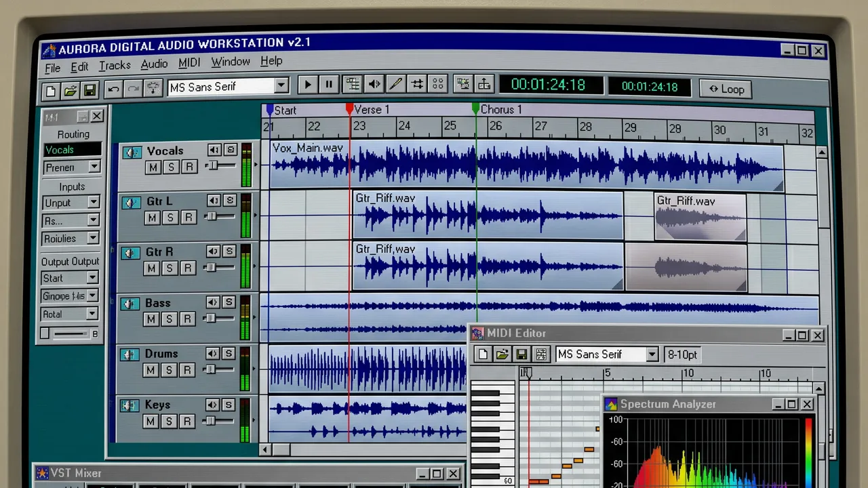Click the four-circles grid icon
The width and height of the screenshot is (868, 488).
click(438, 84)
